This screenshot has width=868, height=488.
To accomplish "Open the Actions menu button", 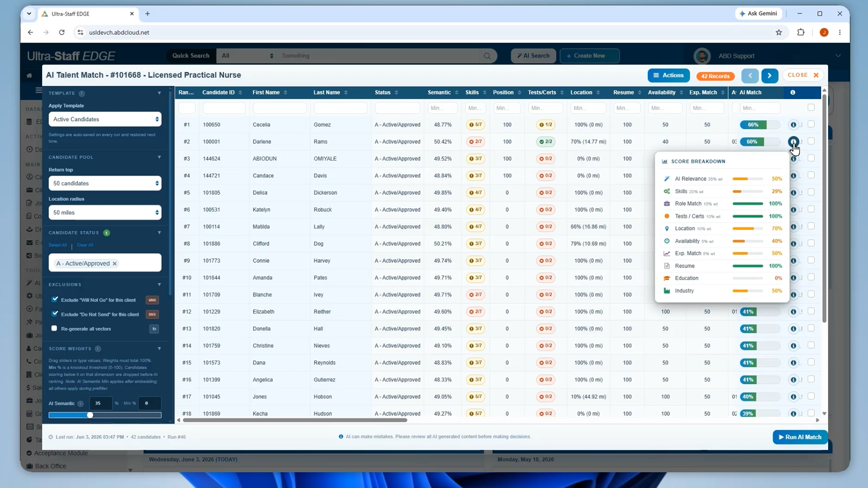I will tap(668, 75).
